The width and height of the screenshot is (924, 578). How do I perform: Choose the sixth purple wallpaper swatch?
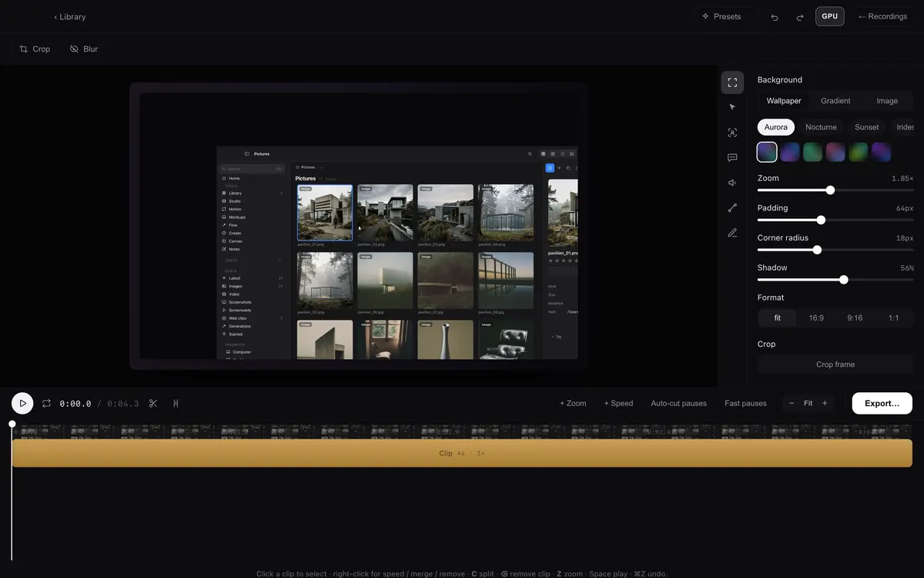(882, 152)
